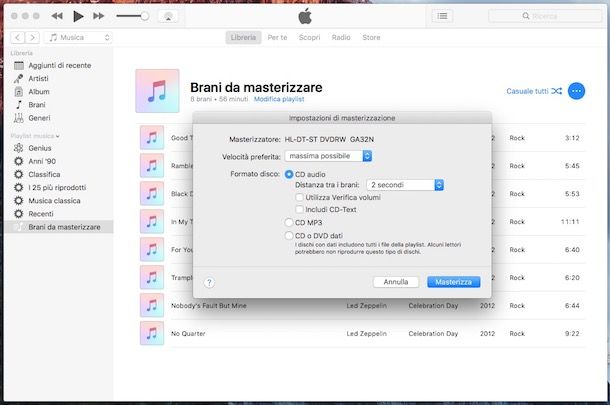
Task: Click the volume slider knob
Action: [x=145, y=16]
